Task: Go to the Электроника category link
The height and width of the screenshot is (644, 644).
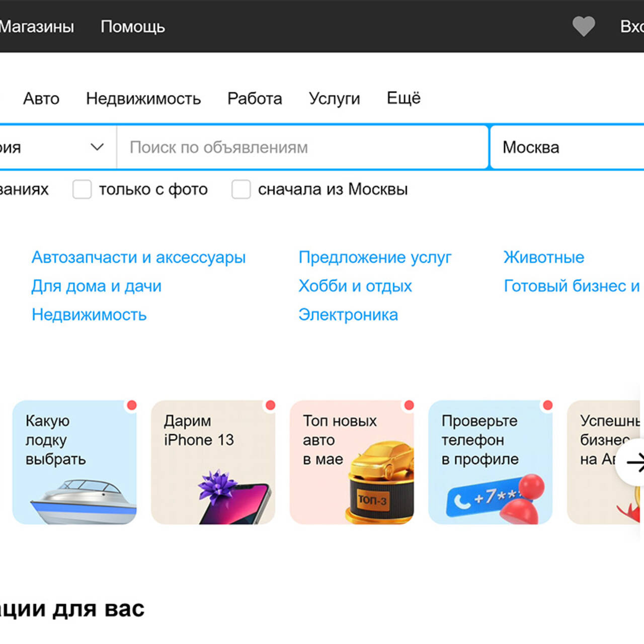Action: click(x=348, y=314)
